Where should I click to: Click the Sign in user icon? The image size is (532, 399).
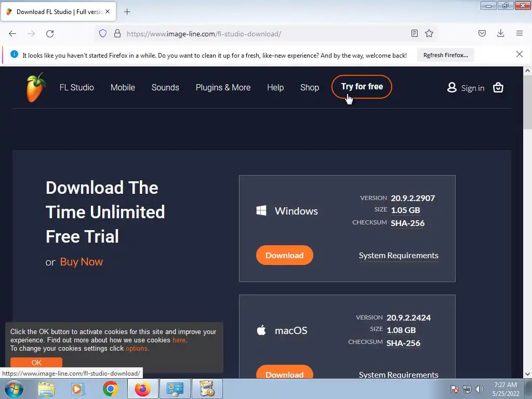[x=452, y=87]
